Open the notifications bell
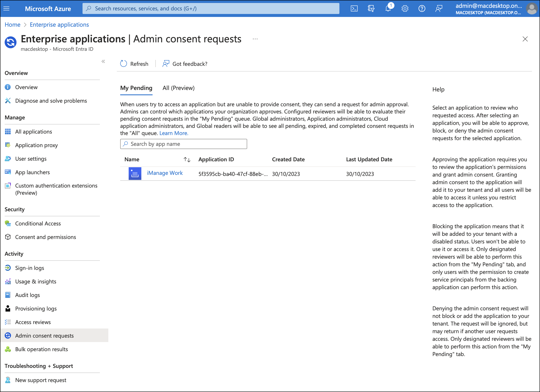 pyautogui.click(x=388, y=9)
